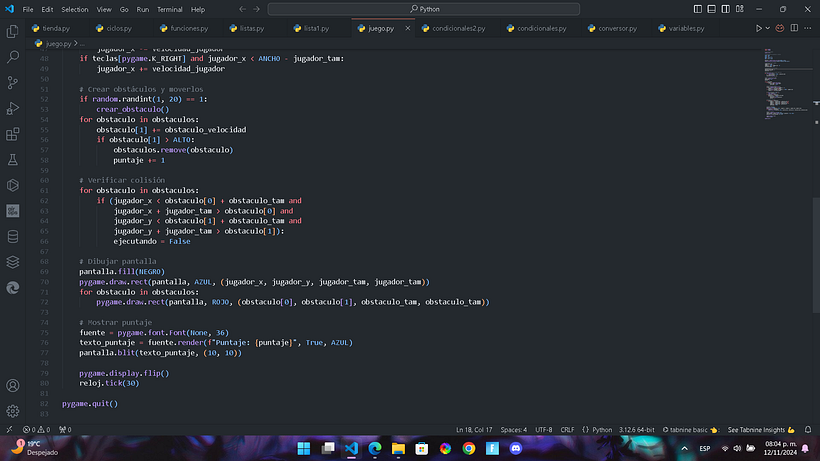Open the notifications bell in status bar
Screen dimensions: 820x461
808,430
